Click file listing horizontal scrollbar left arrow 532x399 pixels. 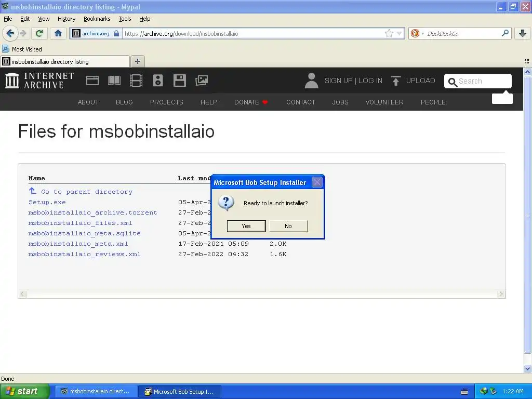[x=23, y=294]
